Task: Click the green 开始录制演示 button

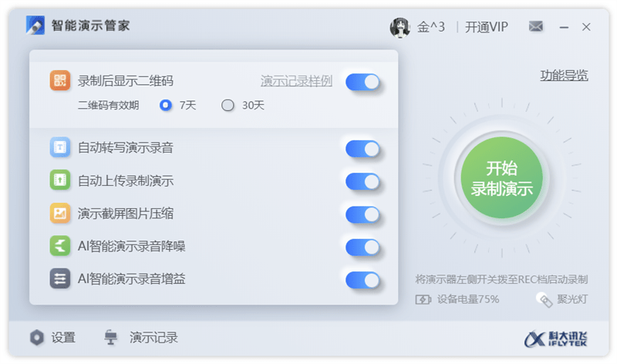Action: [x=502, y=178]
